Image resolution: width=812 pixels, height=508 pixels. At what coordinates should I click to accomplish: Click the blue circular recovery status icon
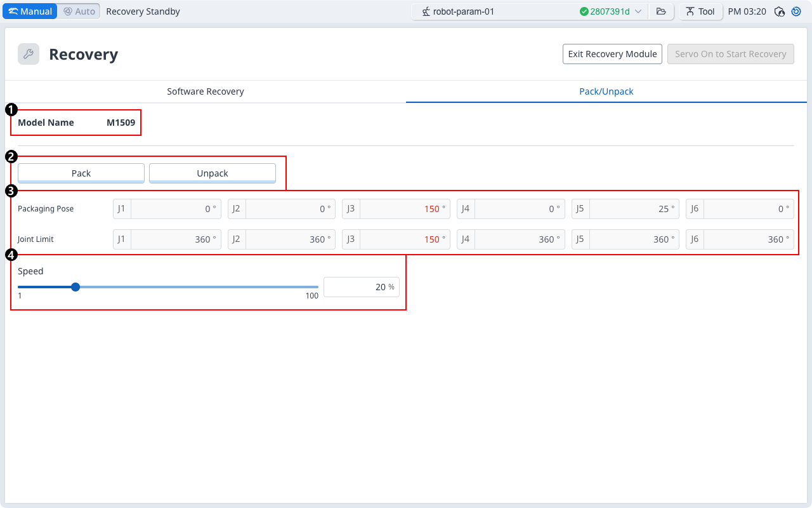796,11
